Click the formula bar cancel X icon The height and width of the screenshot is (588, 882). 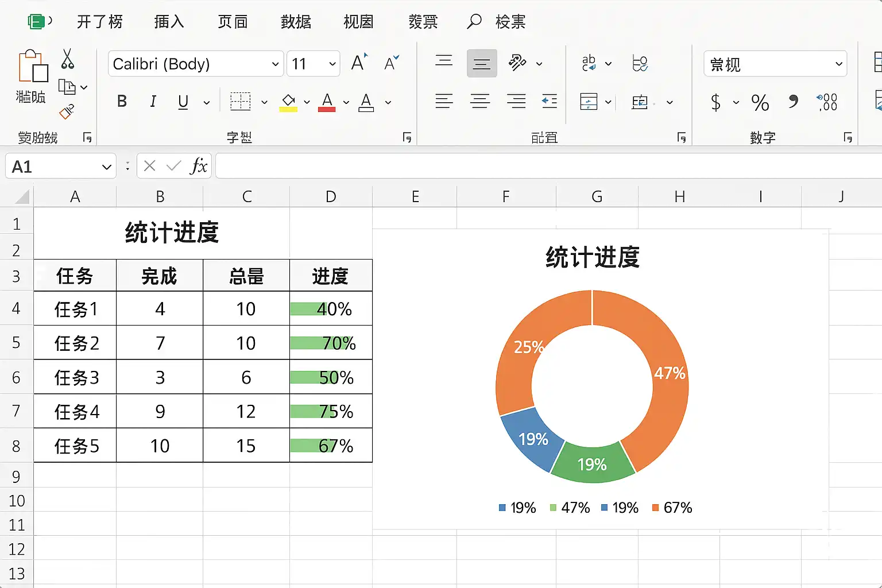(150, 166)
